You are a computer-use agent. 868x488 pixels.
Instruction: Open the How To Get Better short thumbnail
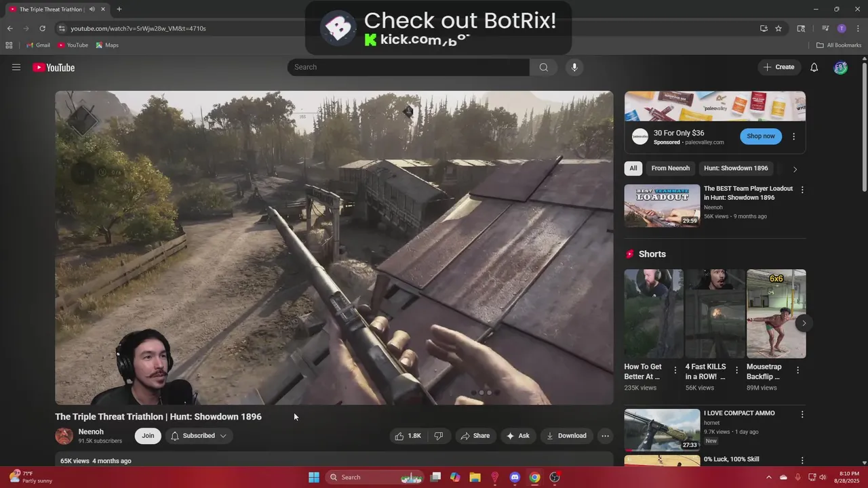(x=654, y=314)
